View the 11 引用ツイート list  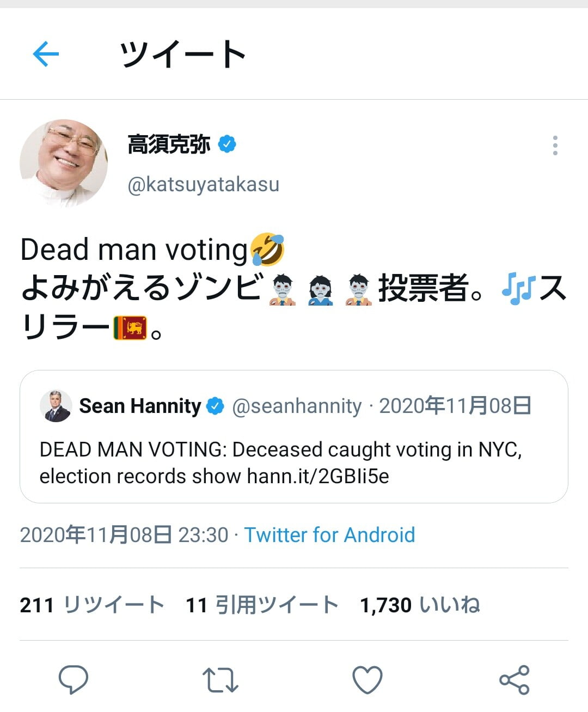click(x=262, y=605)
